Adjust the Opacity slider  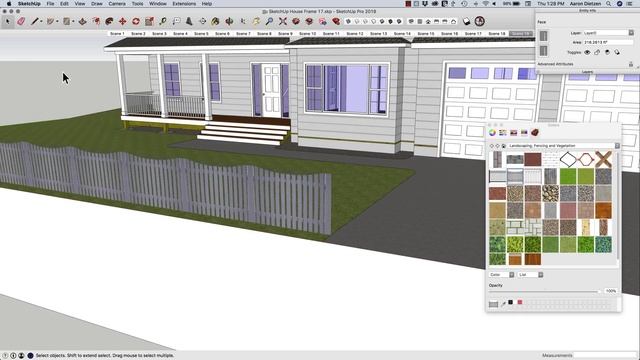[544, 291]
